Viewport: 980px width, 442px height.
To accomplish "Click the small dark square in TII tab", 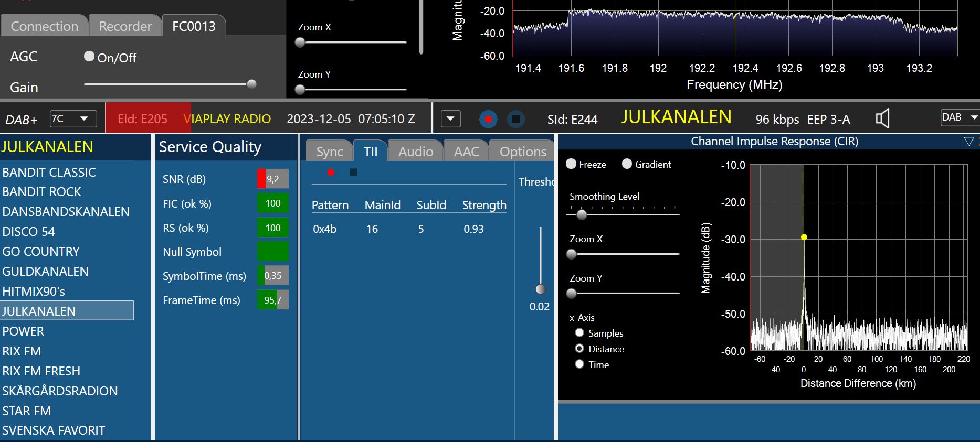I will click(x=353, y=173).
